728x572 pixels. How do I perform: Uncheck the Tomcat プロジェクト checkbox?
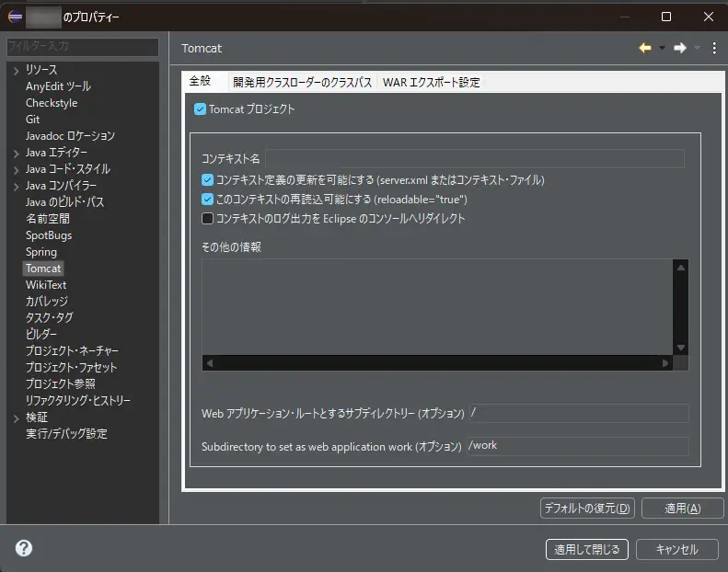[200, 109]
